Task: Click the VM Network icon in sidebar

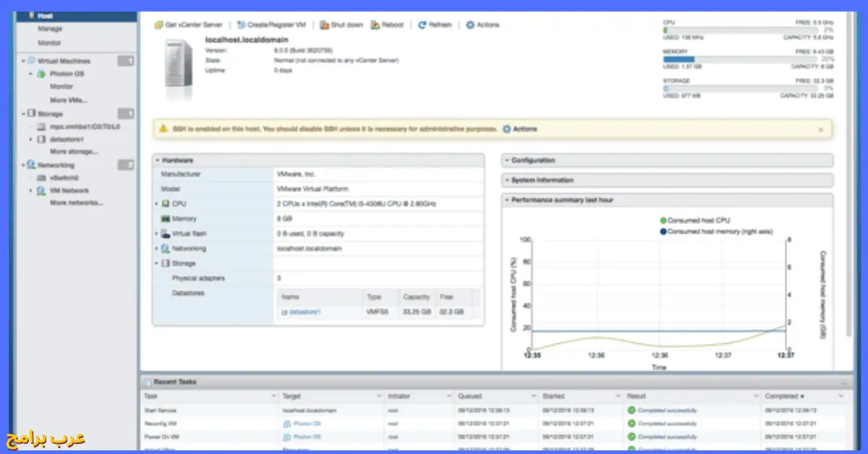Action: click(x=41, y=191)
